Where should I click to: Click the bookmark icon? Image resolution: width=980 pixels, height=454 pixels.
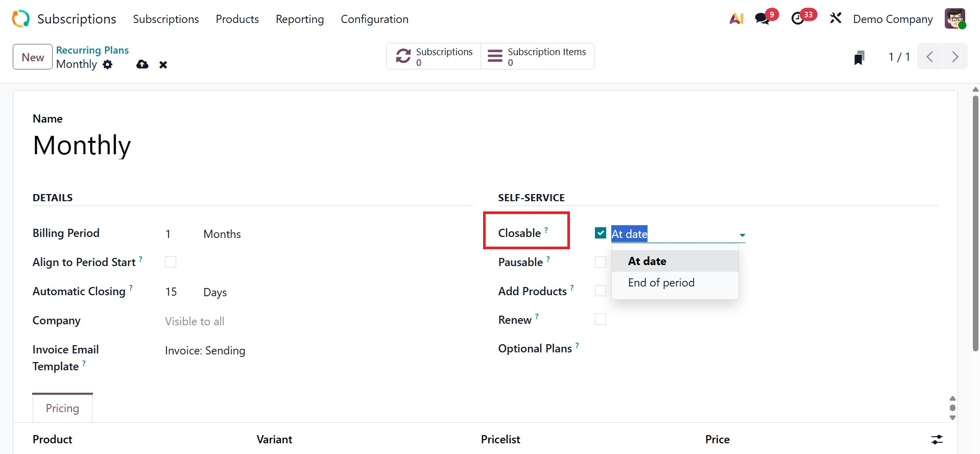[859, 57]
